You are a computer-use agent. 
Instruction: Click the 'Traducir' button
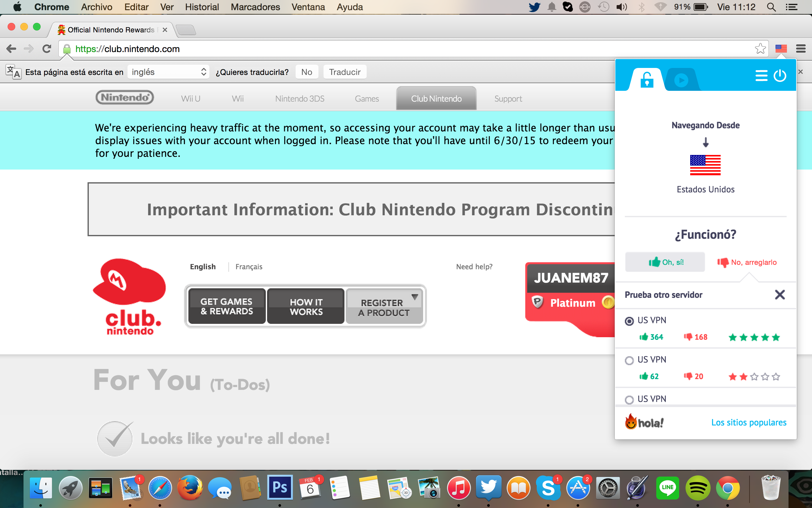point(344,72)
